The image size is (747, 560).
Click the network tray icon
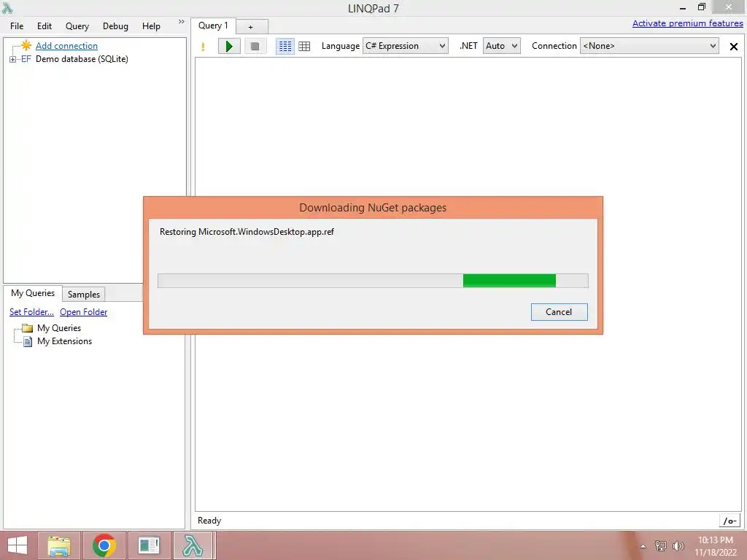tap(661, 545)
